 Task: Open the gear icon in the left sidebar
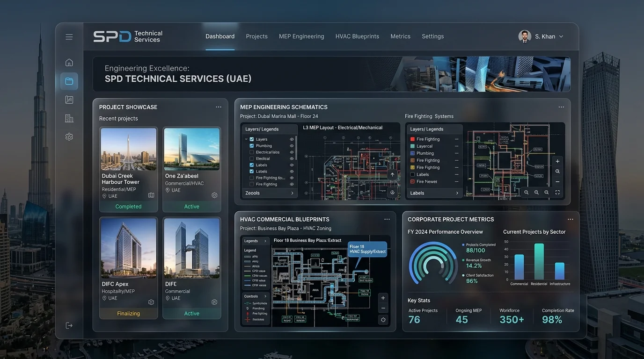coord(69,137)
